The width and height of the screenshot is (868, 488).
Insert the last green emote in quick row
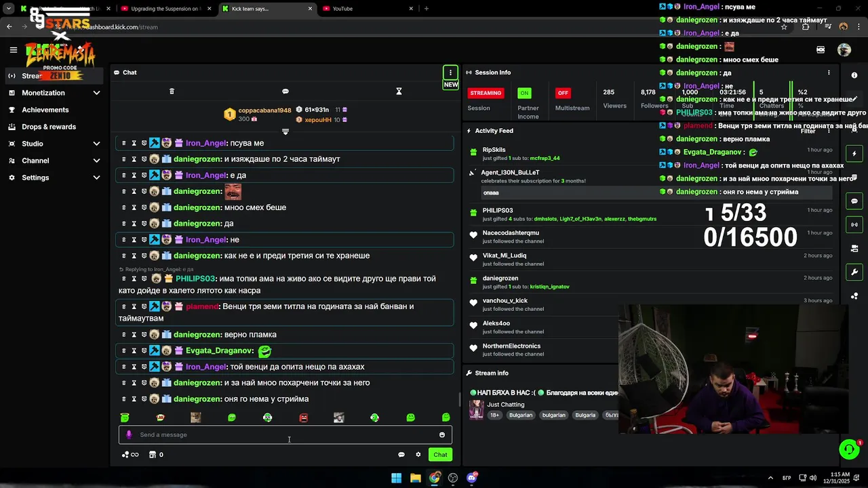pos(446,418)
